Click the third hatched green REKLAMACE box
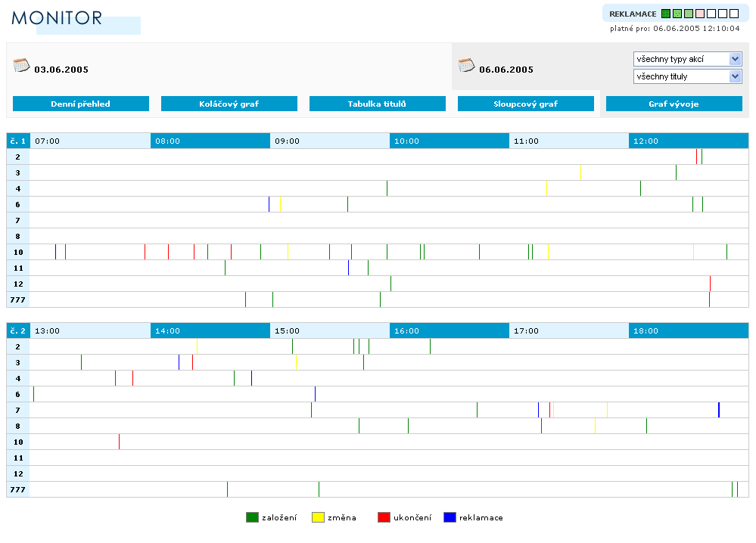 pyautogui.click(x=689, y=14)
